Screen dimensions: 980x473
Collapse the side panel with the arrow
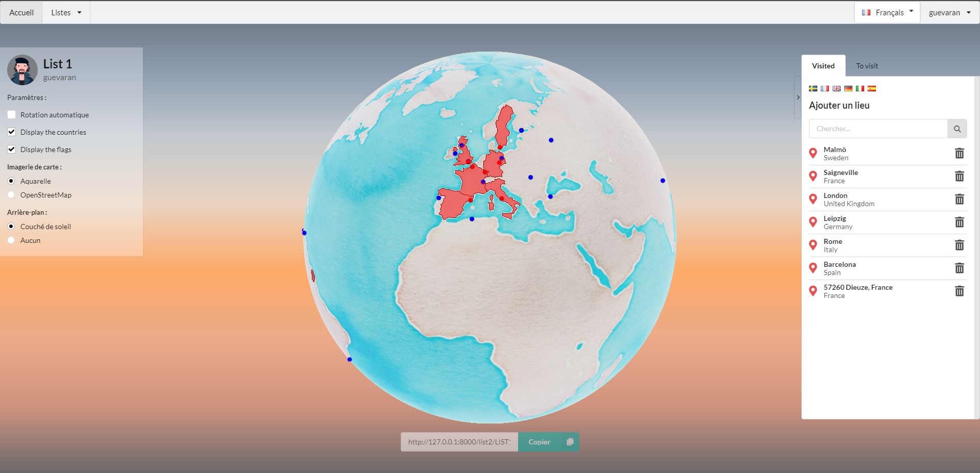(798, 97)
